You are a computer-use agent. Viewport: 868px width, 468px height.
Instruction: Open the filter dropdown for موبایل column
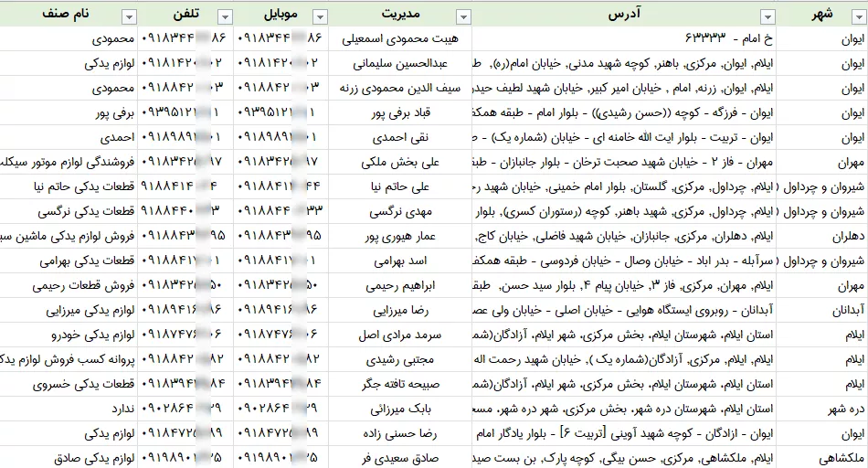click(x=320, y=17)
